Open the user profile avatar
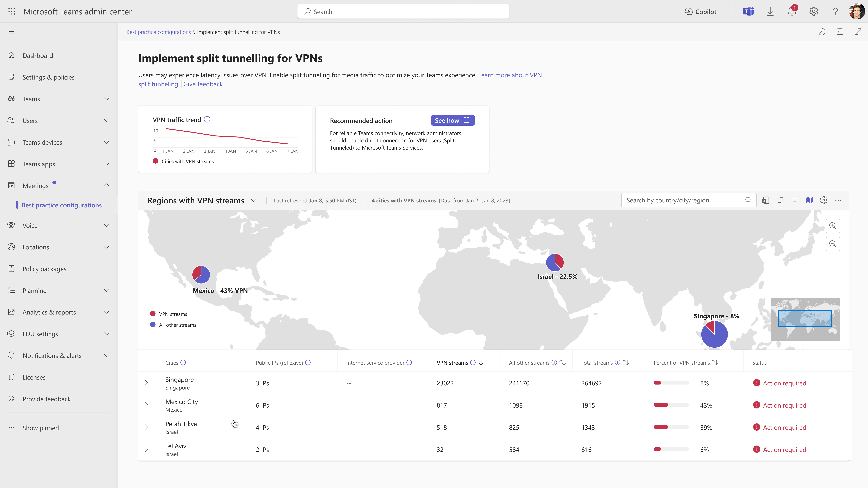The height and width of the screenshot is (488, 868). (857, 11)
